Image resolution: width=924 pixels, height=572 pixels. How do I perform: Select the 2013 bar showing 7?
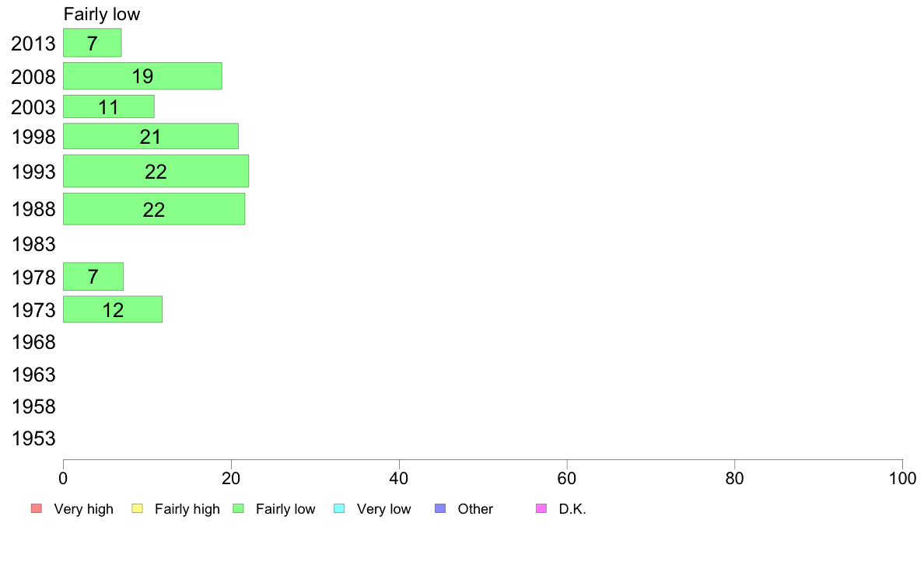point(93,43)
